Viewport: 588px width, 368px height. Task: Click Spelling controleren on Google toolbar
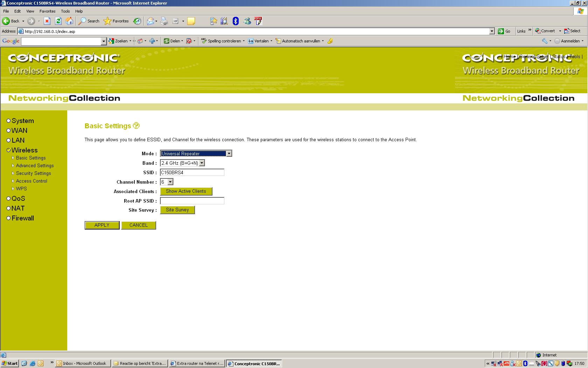click(x=221, y=41)
